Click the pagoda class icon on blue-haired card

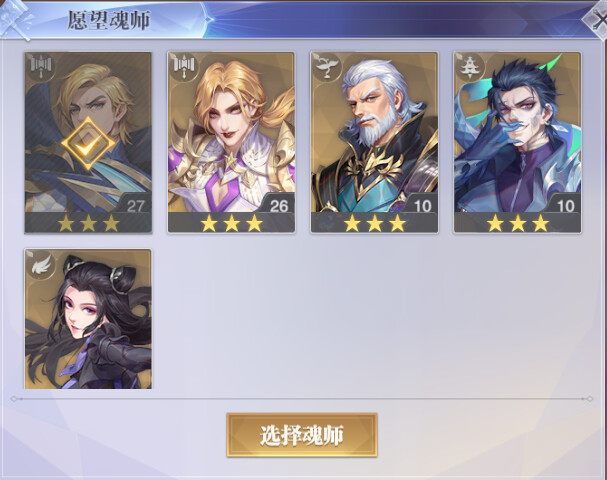click(x=470, y=66)
